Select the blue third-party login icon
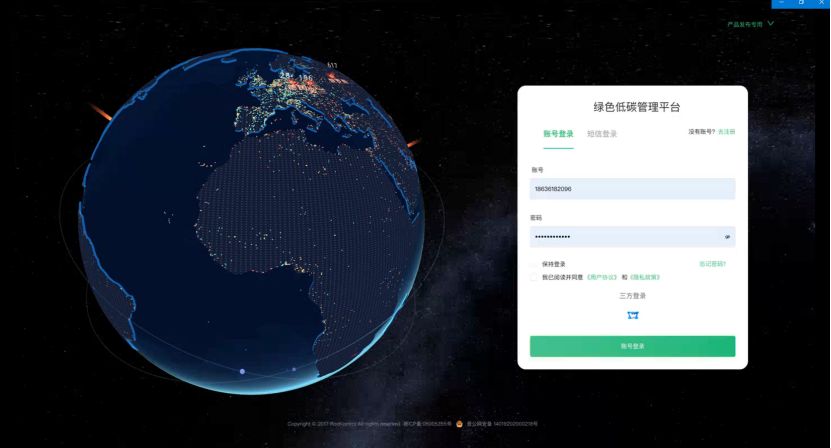This screenshot has height=448, width=831. point(633,315)
